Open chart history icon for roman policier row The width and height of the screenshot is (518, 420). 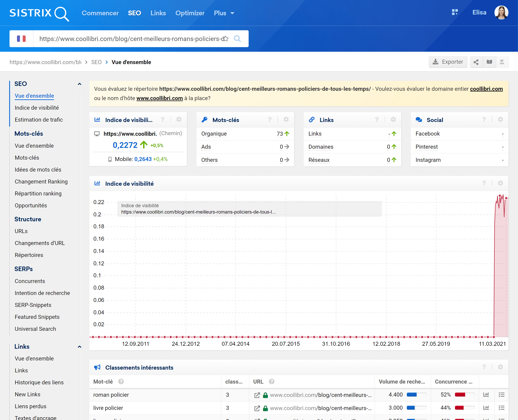(486, 395)
